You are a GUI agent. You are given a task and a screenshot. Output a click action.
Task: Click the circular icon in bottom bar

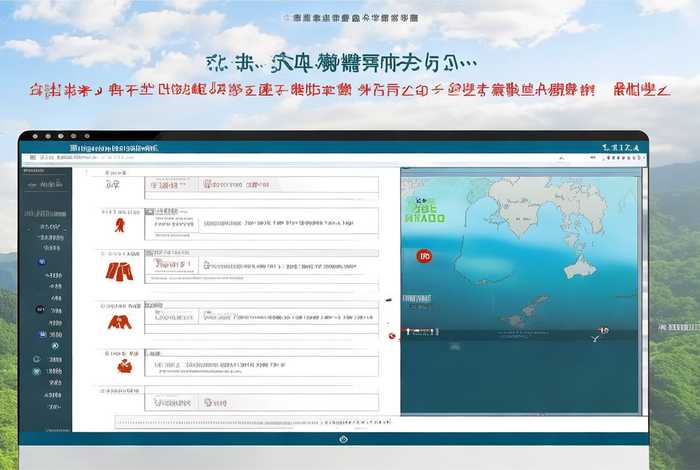(x=343, y=439)
